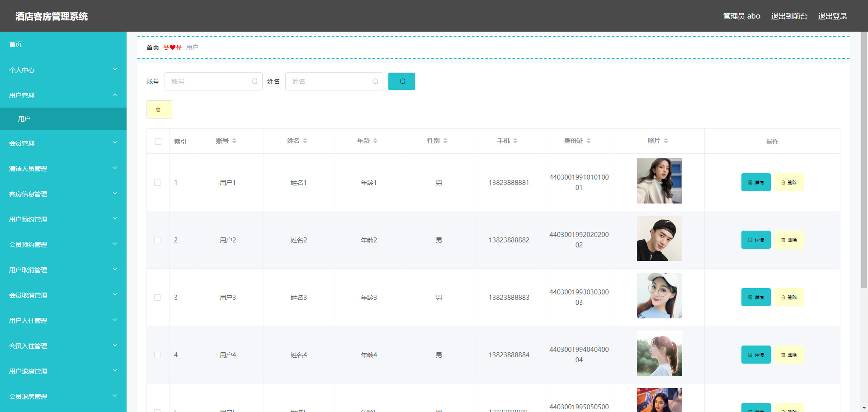Sort table by 性别 column arrows
Screen dimensions: 868x412
point(445,141)
